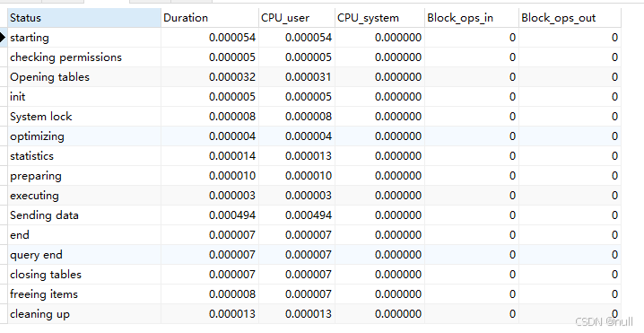Select the 'executing' status cell
644x333 pixels.
[84, 196]
